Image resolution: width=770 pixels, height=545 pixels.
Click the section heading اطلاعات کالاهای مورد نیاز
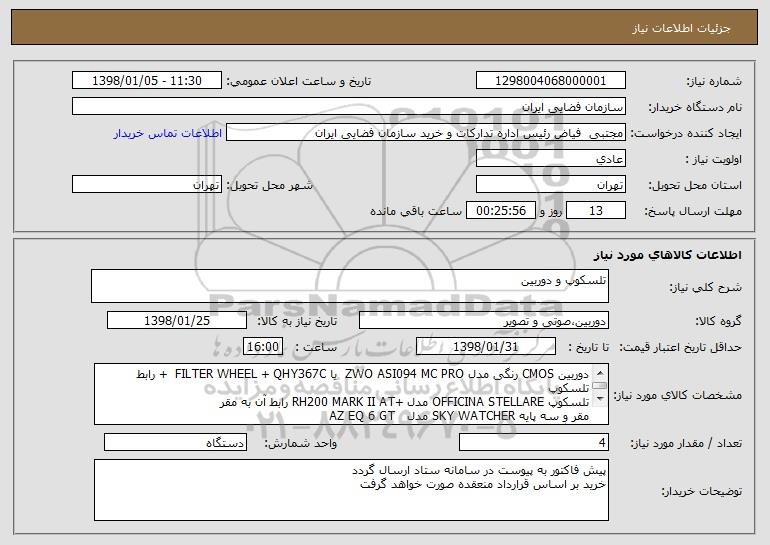pos(667,255)
